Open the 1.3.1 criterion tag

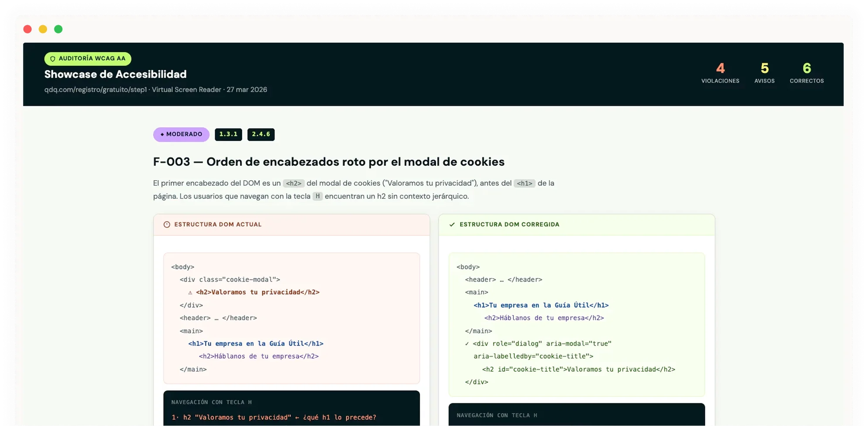tap(228, 134)
